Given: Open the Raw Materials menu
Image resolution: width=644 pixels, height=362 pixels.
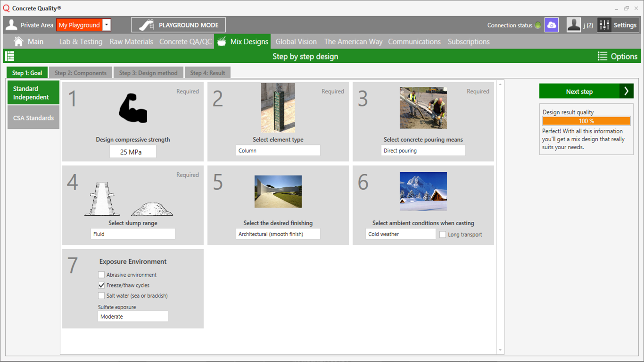Looking at the screenshot, I should [x=131, y=42].
